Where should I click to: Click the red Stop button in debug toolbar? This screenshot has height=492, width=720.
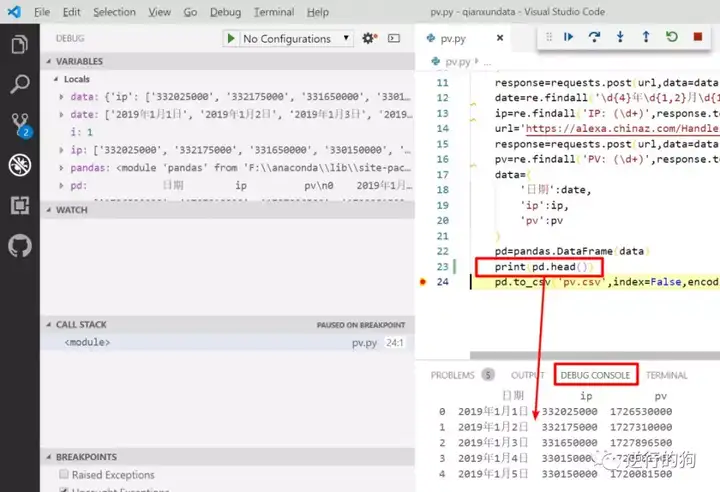pos(698,37)
